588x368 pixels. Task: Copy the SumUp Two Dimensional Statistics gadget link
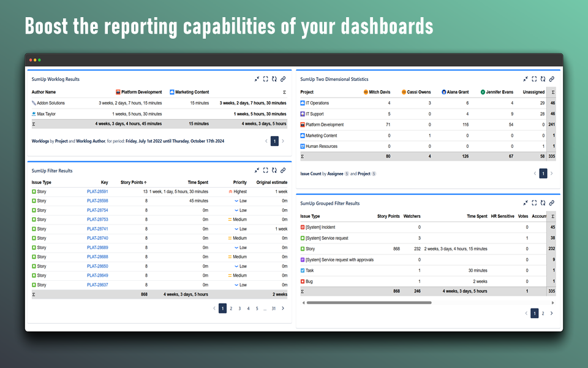(x=552, y=79)
